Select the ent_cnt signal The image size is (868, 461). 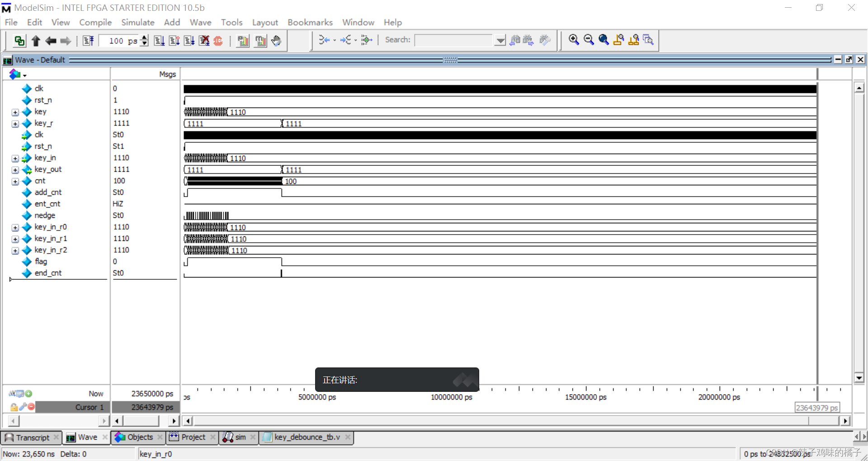click(47, 204)
